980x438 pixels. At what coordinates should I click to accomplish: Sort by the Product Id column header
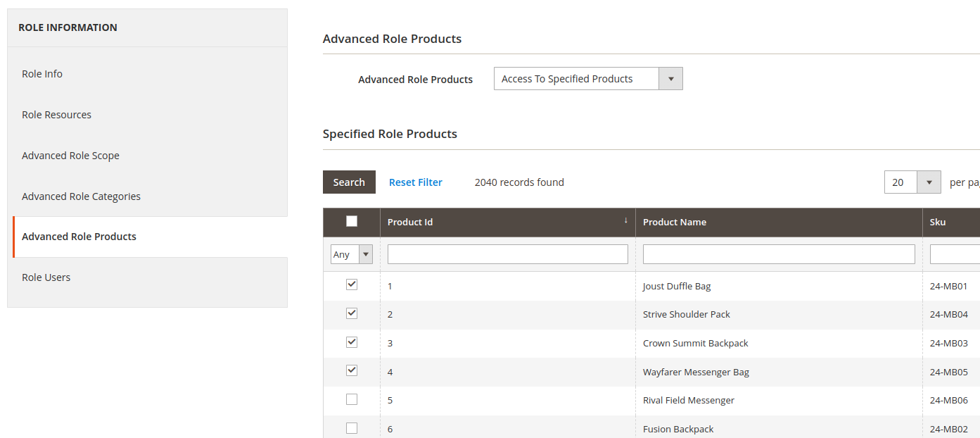pos(410,222)
